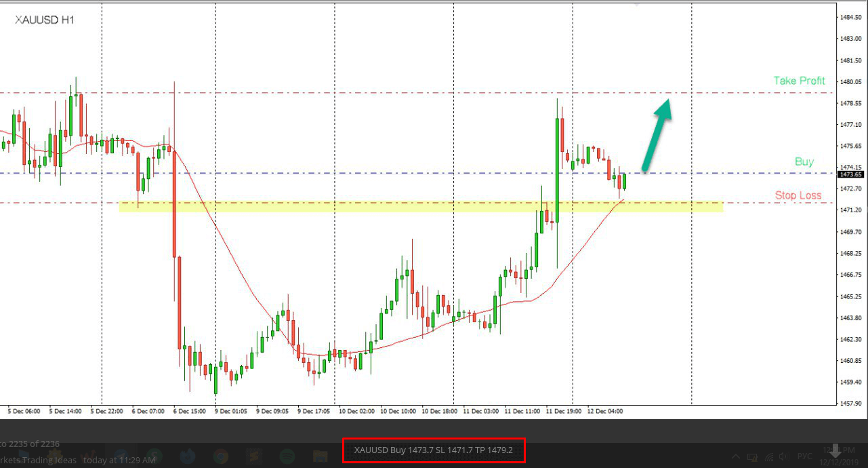
Task: Click the XAUUSD Buy signal caption
Action: (x=433, y=450)
